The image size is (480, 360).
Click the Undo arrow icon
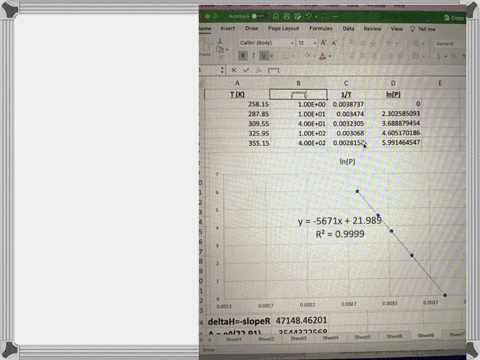pyautogui.click(x=308, y=16)
